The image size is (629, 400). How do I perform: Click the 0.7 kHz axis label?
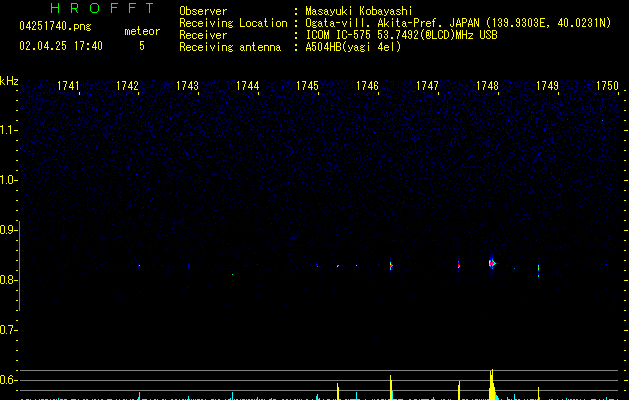tap(8, 330)
